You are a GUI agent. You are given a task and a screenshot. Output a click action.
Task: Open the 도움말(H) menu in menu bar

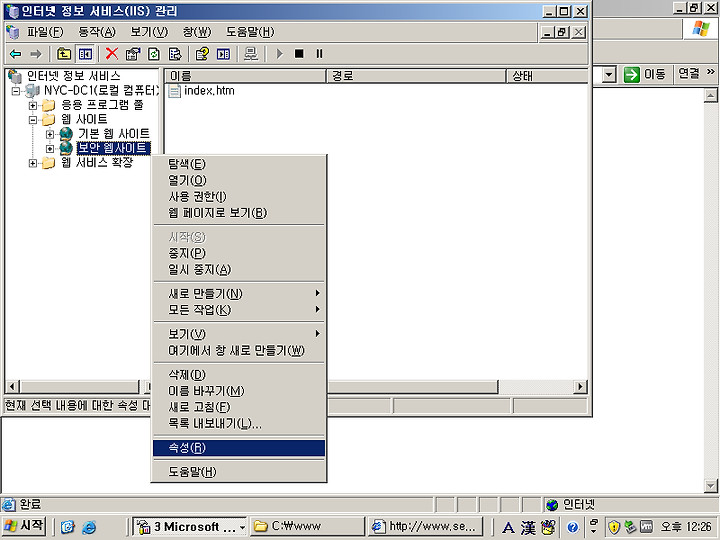[250, 32]
